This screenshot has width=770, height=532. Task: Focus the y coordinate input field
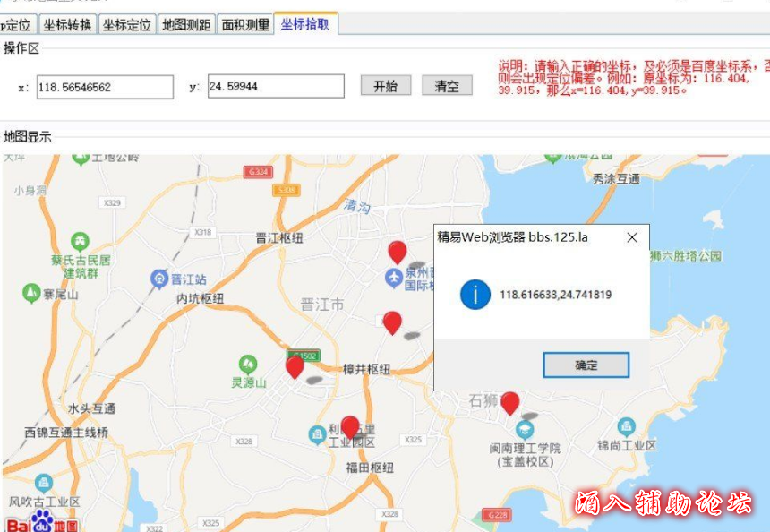275,87
